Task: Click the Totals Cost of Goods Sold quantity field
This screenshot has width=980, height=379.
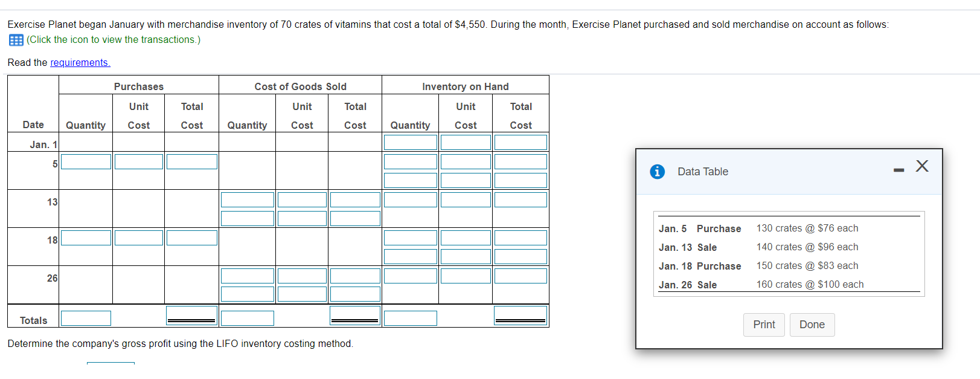Action: pyautogui.click(x=247, y=317)
